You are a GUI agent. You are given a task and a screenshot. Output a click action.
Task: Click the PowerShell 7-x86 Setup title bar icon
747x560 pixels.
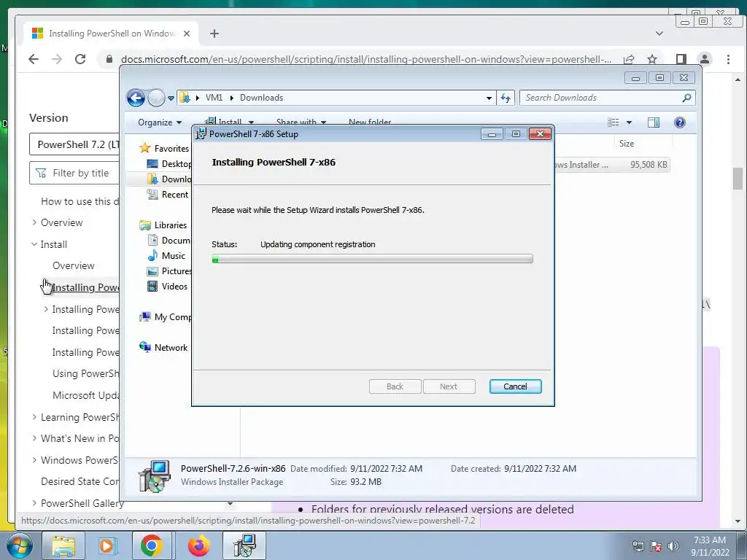point(201,134)
